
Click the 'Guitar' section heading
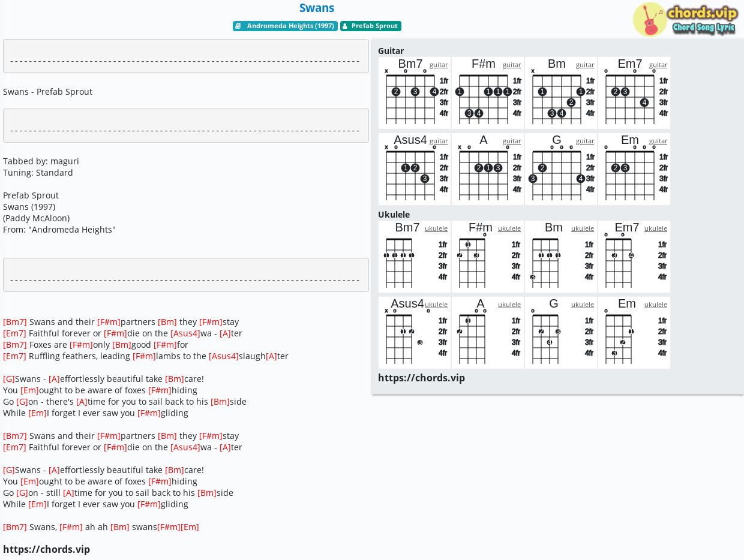(x=391, y=51)
